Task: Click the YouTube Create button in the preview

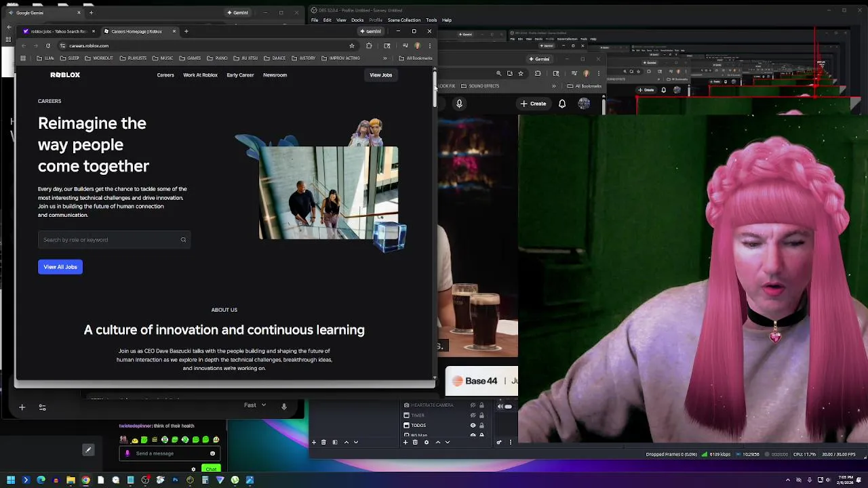Action: 533,104
